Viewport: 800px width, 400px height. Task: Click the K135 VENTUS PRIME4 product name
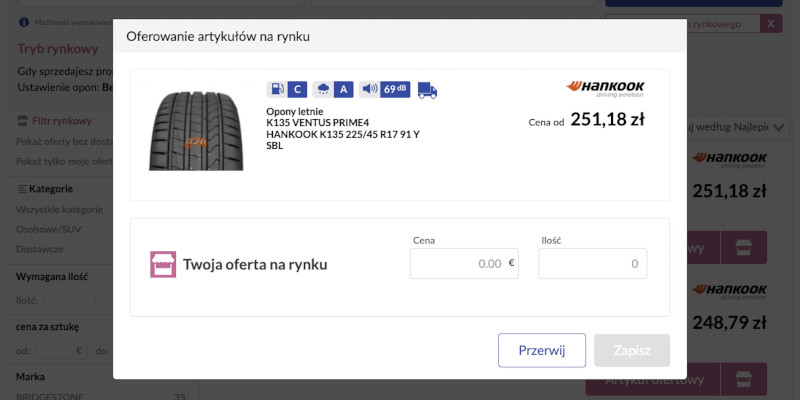(x=317, y=123)
